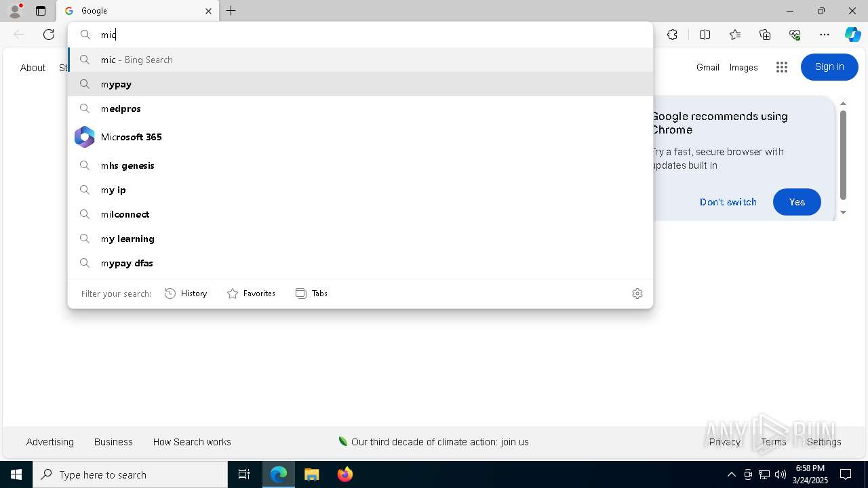Show hidden system tray icons
868x488 pixels.
point(731,474)
